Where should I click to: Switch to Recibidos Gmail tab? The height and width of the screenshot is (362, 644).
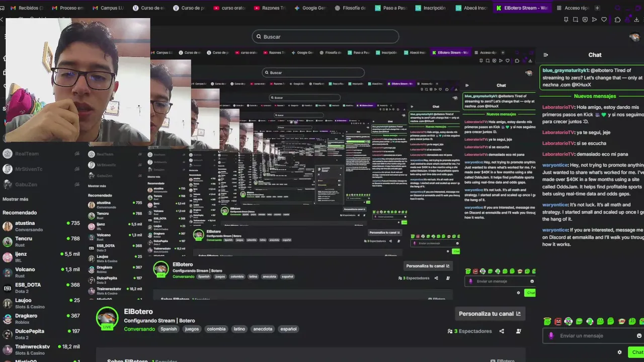point(23,8)
